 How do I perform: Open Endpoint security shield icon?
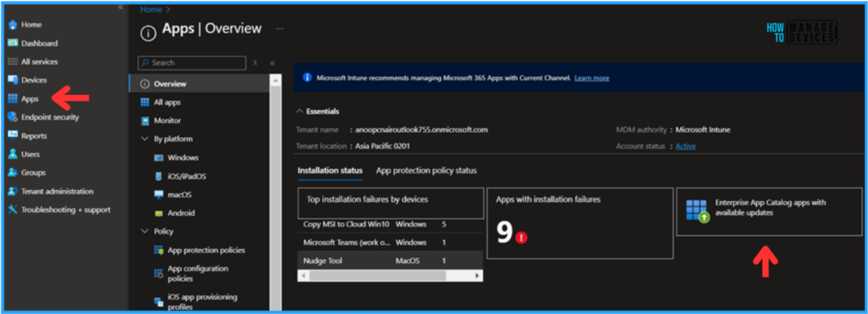pos(13,117)
